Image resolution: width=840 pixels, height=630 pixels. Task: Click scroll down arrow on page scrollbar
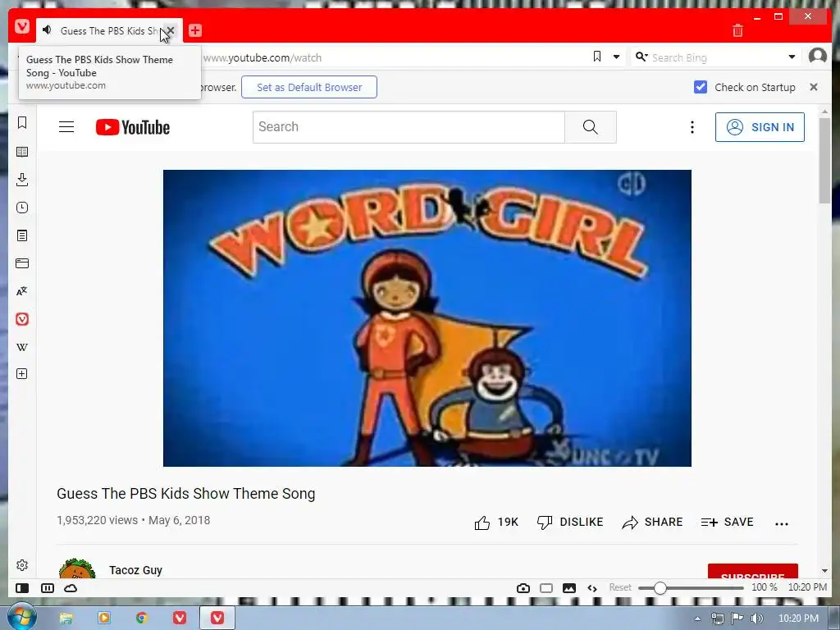pyautogui.click(x=824, y=571)
